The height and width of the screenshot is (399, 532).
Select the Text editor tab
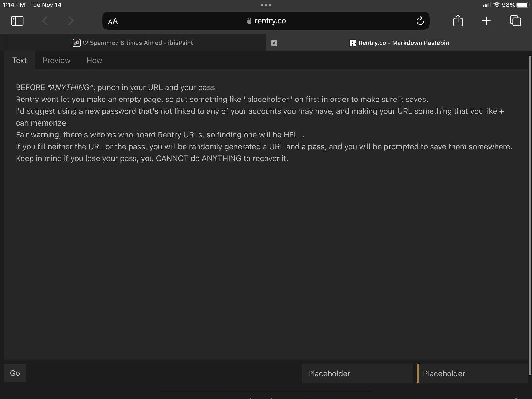(19, 60)
